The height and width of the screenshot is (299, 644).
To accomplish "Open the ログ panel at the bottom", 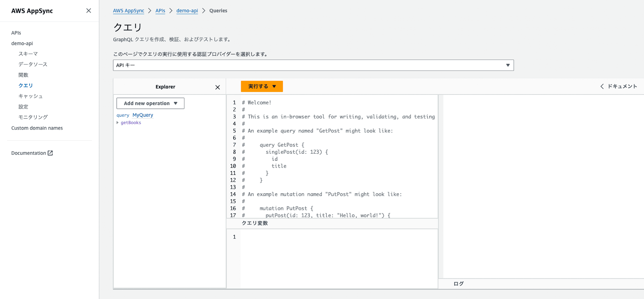I will pyautogui.click(x=459, y=284).
